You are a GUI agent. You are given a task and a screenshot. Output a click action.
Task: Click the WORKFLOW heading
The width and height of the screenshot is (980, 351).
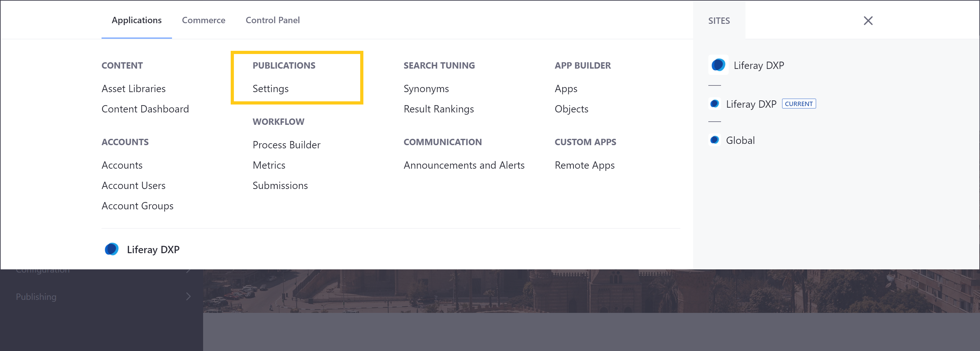coord(278,122)
